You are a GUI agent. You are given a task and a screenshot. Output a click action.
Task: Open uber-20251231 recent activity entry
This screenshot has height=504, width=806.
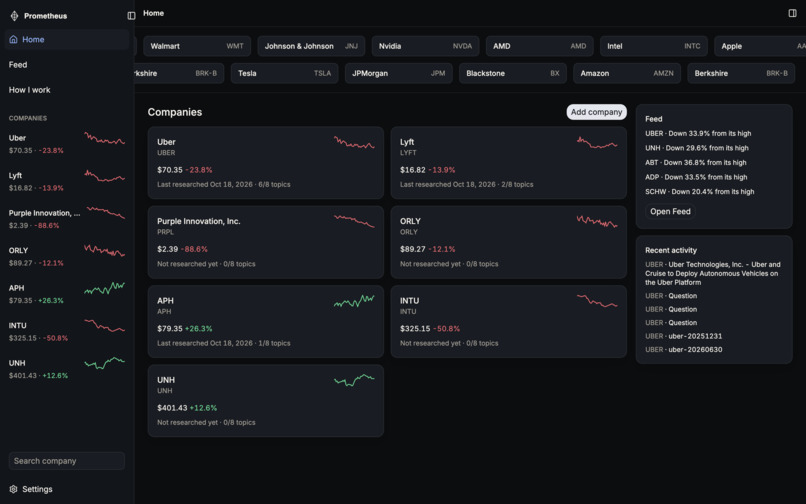[684, 336]
